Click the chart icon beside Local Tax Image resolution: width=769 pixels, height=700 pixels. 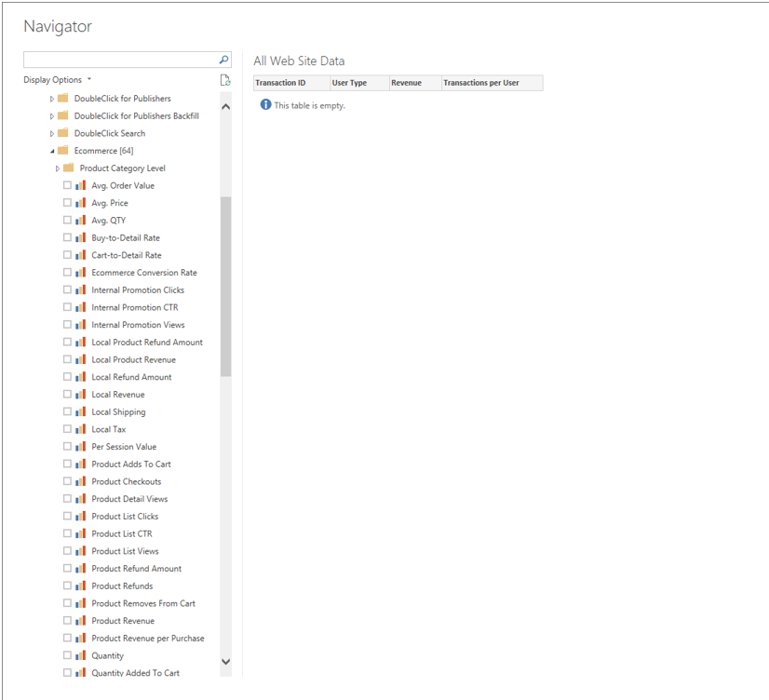80,429
